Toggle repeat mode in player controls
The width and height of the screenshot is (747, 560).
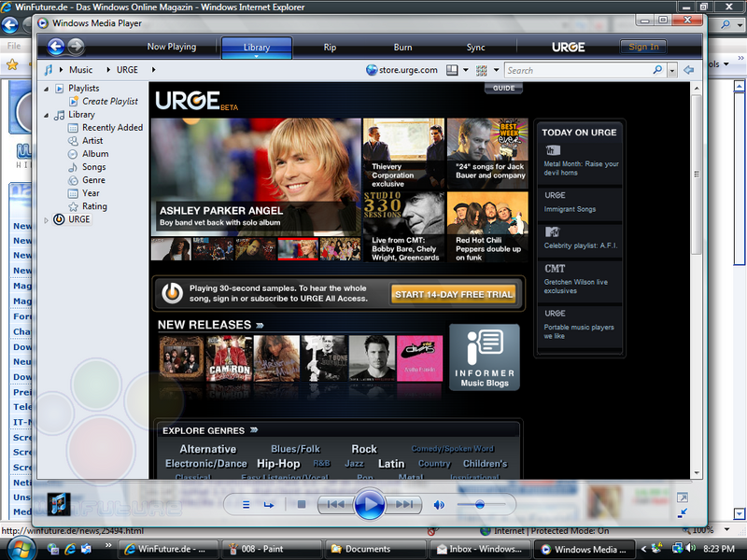(269, 505)
